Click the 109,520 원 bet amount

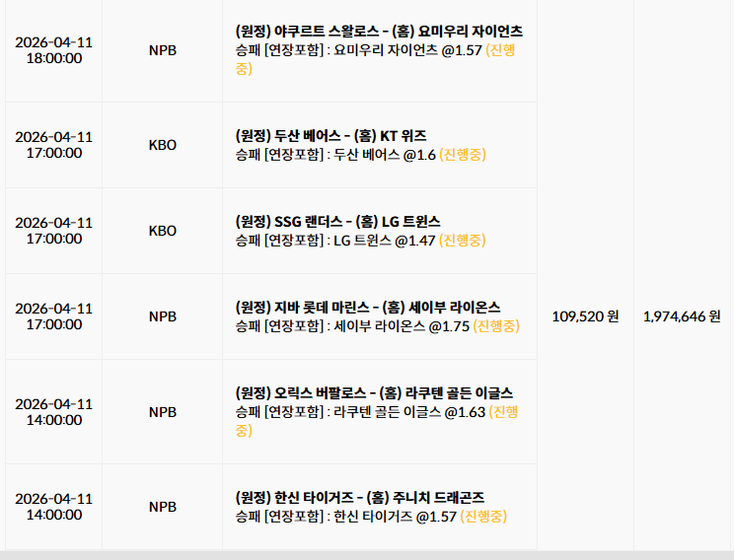tap(585, 316)
